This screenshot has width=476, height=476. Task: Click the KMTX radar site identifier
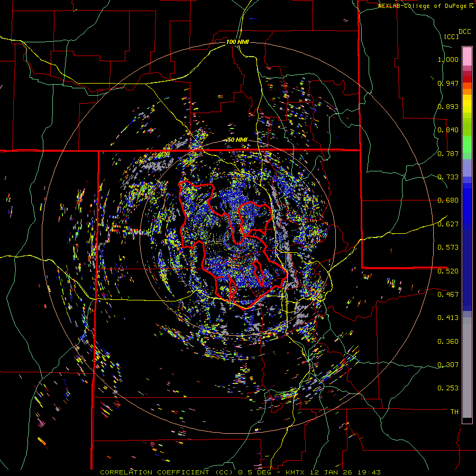(x=295, y=472)
